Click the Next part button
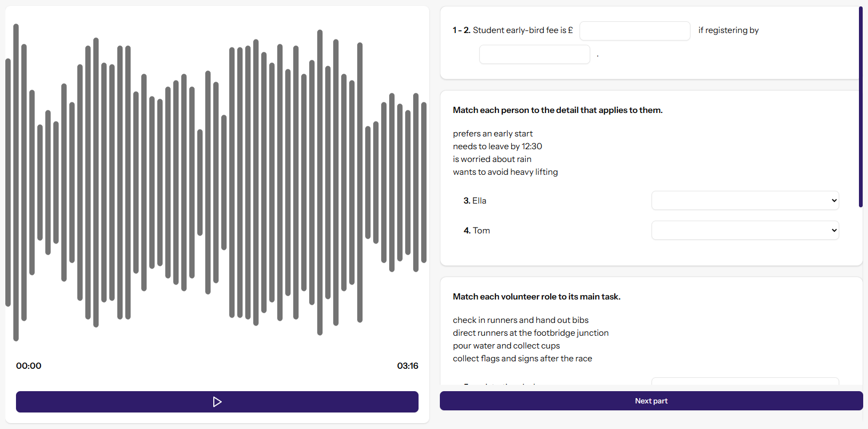868x429 pixels. (651, 401)
